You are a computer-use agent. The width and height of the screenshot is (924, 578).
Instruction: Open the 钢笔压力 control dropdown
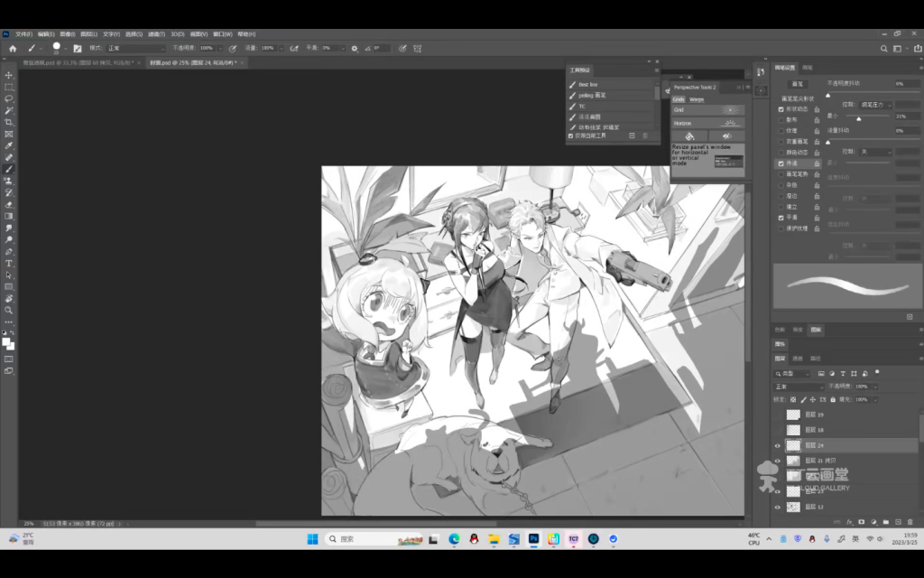pos(874,105)
